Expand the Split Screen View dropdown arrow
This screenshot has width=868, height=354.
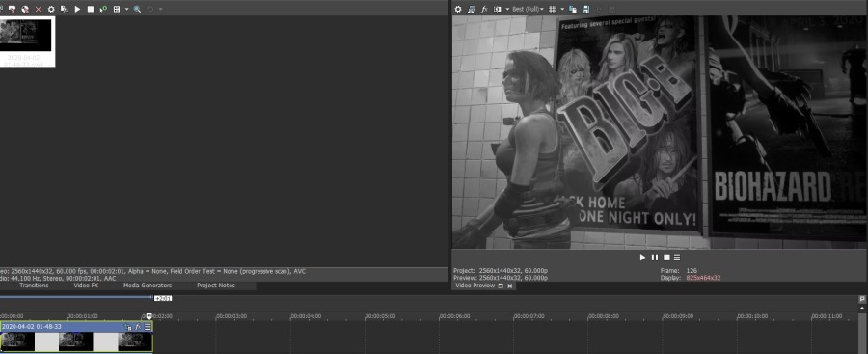(506, 9)
